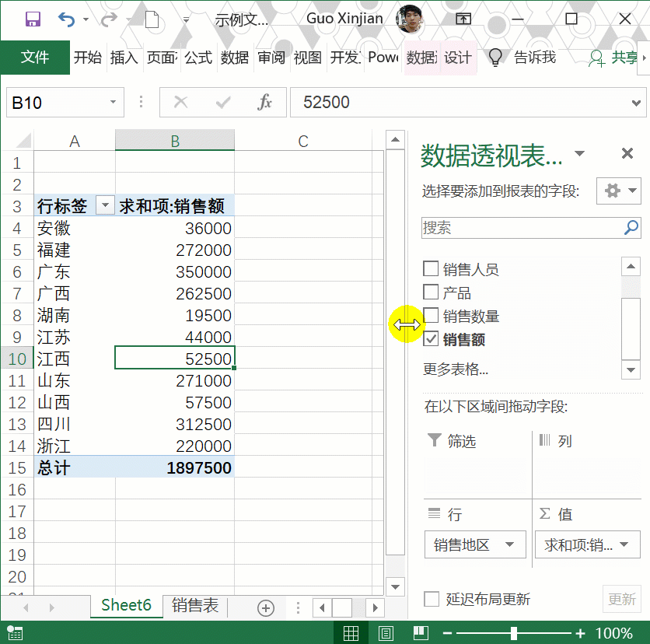Uncheck the 销售额 field checkbox
Viewport: 650px width, 644px height.
tap(431, 339)
